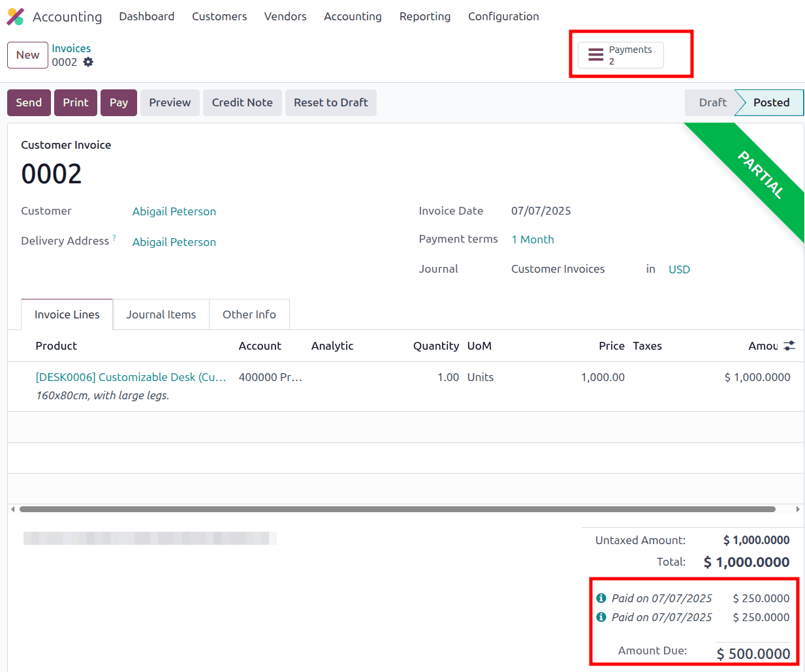The height and width of the screenshot is (672, 805).
Task: Click the Odoo Accounting app logo icon
Action: (x=15, y=16)
